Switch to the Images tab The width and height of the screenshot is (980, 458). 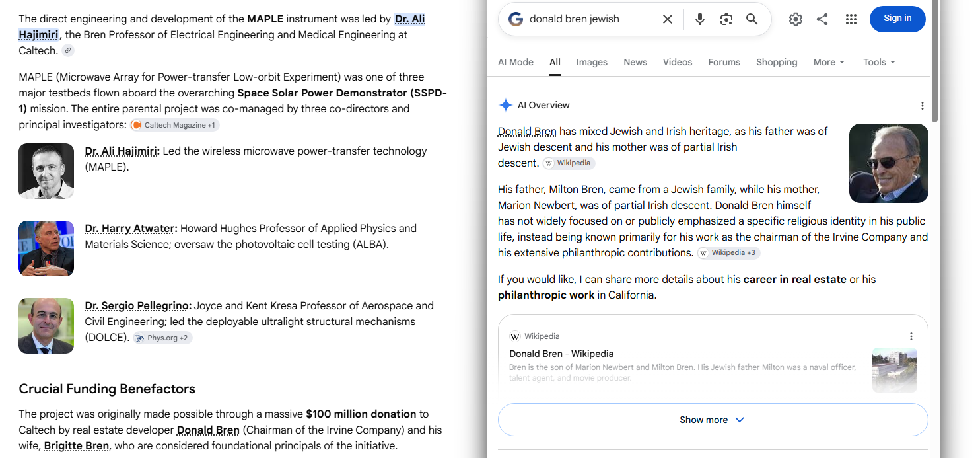592,62
